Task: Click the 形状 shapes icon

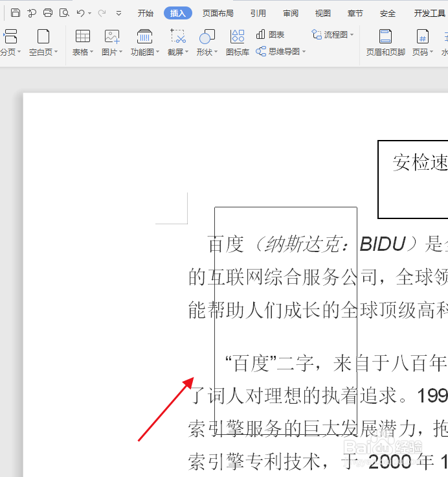Action: tap(207, 36)
